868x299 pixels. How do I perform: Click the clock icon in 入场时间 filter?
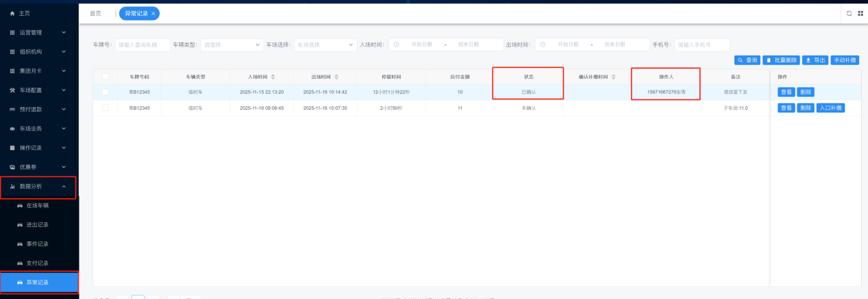[x=396, y=45]
